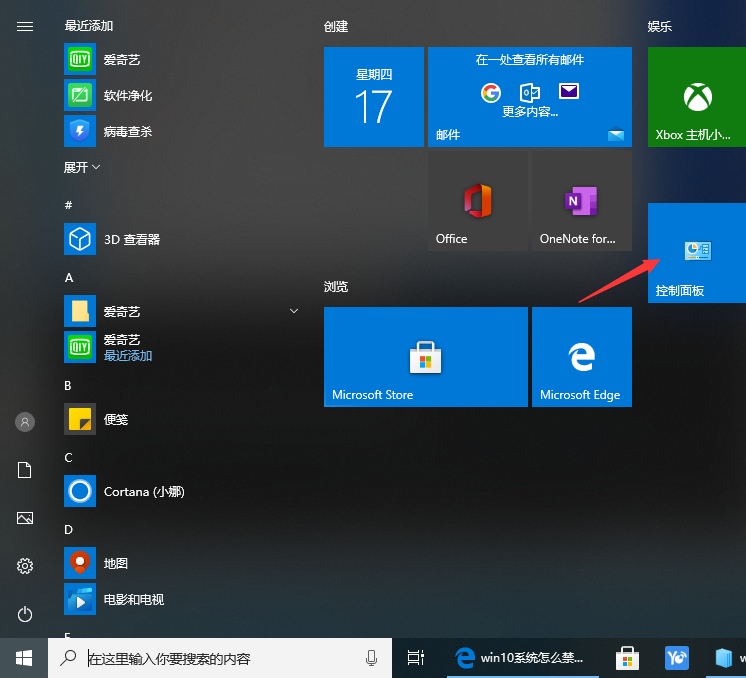Launch Microsoft Store tile
Screen dimensions: 746x678
tap(425, 357)
